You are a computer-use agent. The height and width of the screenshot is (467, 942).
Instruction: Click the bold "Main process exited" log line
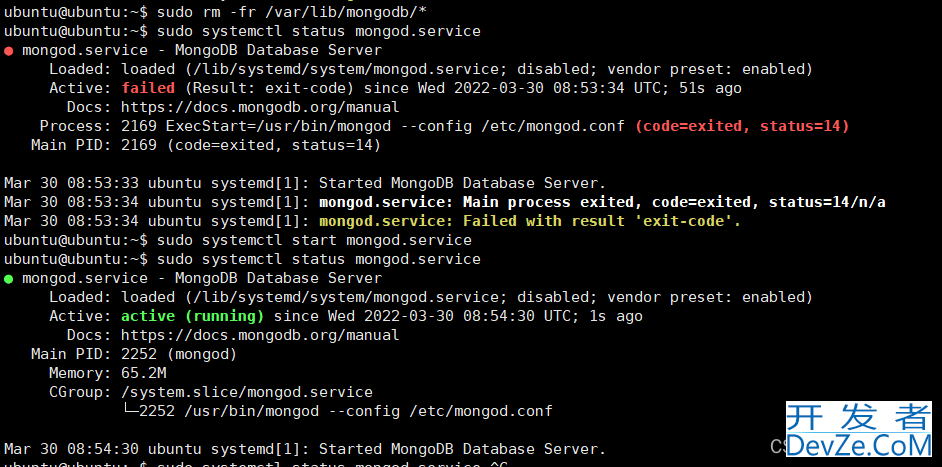click(602, 202)
